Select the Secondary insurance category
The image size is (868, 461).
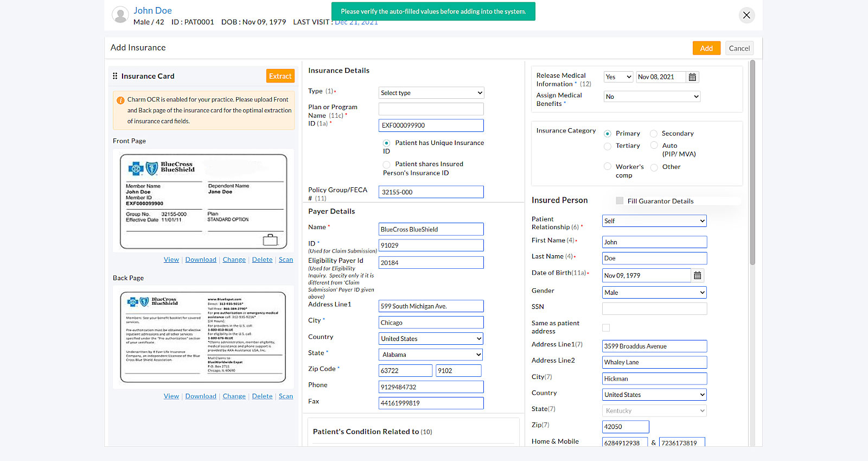654,134
